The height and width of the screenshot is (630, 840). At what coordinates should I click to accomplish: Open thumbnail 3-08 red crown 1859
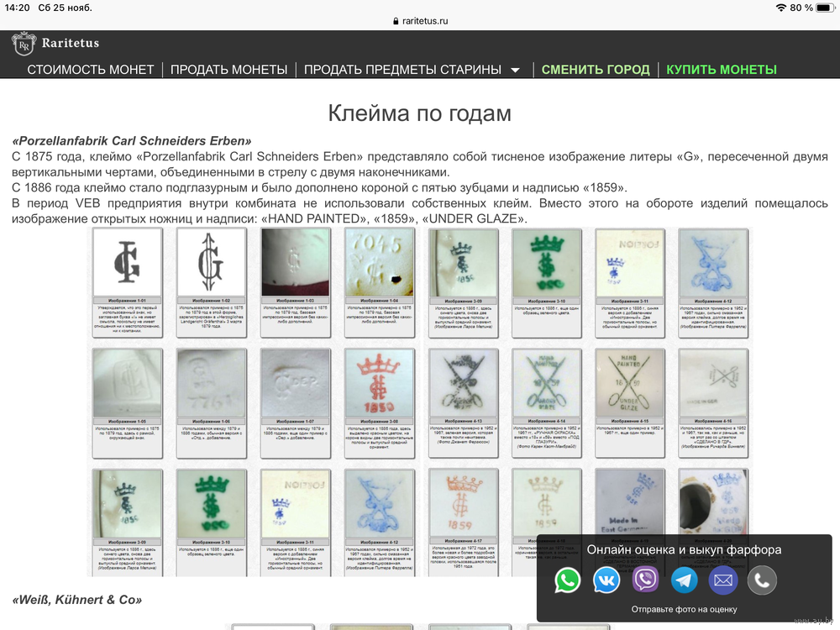click(380, 383)
